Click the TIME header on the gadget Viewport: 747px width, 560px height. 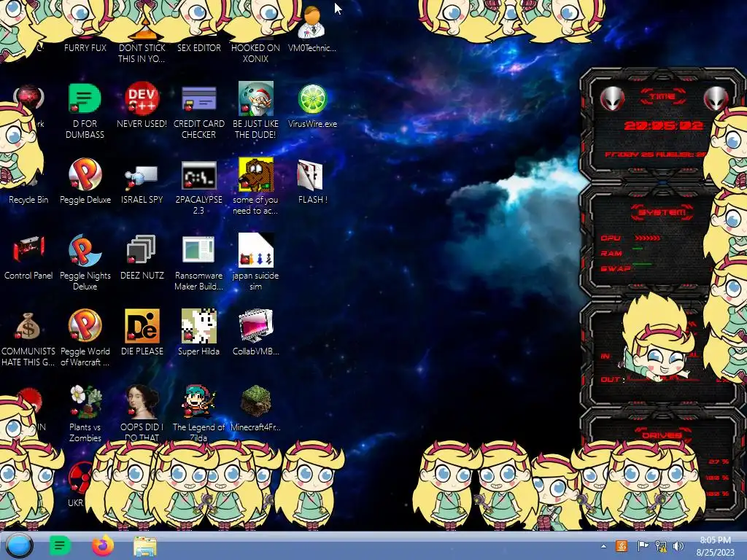(662, 96)
